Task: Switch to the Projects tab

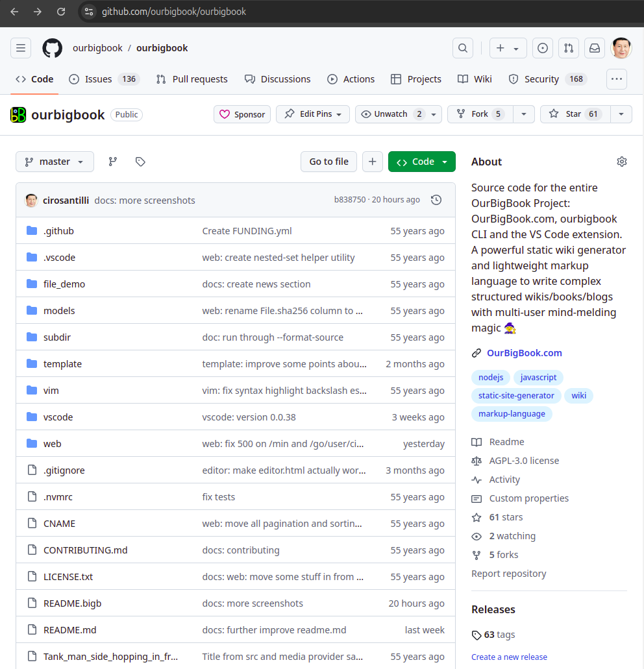Action: (x=416, y=79)
